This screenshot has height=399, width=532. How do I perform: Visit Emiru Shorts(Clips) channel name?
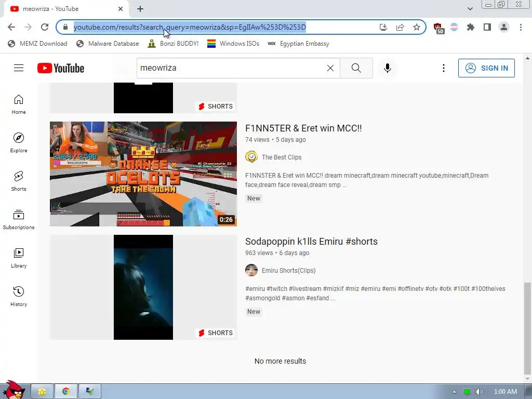(289, 270)
